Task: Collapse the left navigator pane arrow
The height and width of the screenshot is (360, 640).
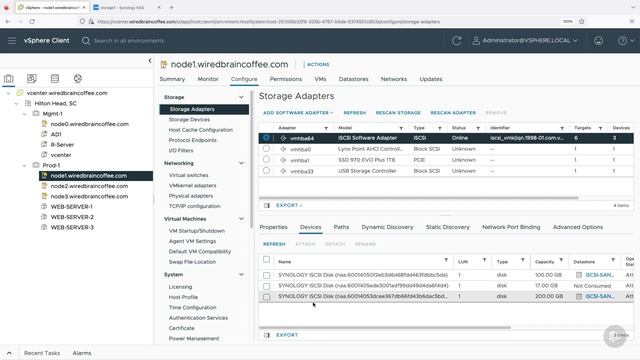Action: click(x=150, y=60)
